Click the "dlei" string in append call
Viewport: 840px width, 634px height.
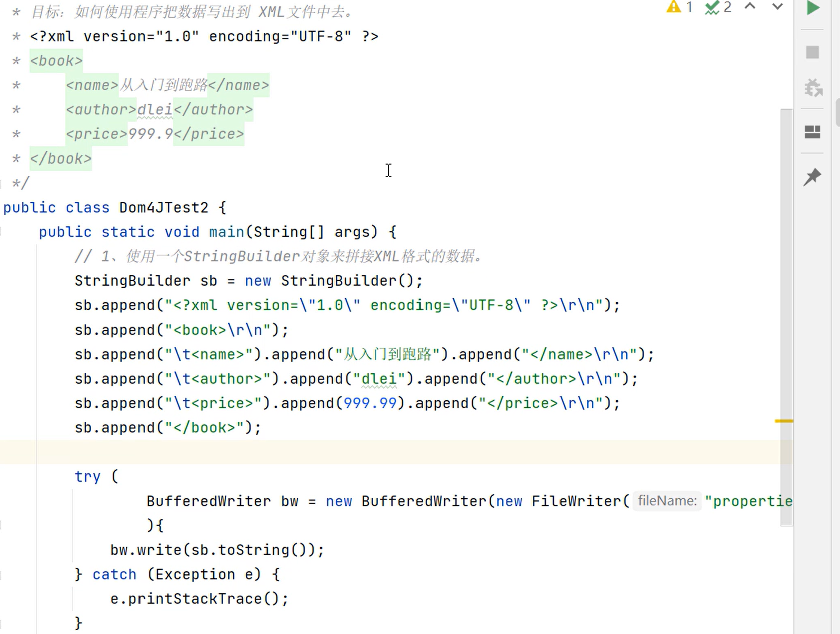(x=379, y=379)
